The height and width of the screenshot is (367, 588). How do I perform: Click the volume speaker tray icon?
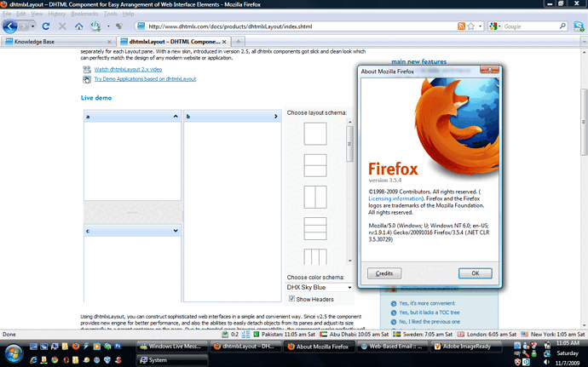click(x=547, y=362)
